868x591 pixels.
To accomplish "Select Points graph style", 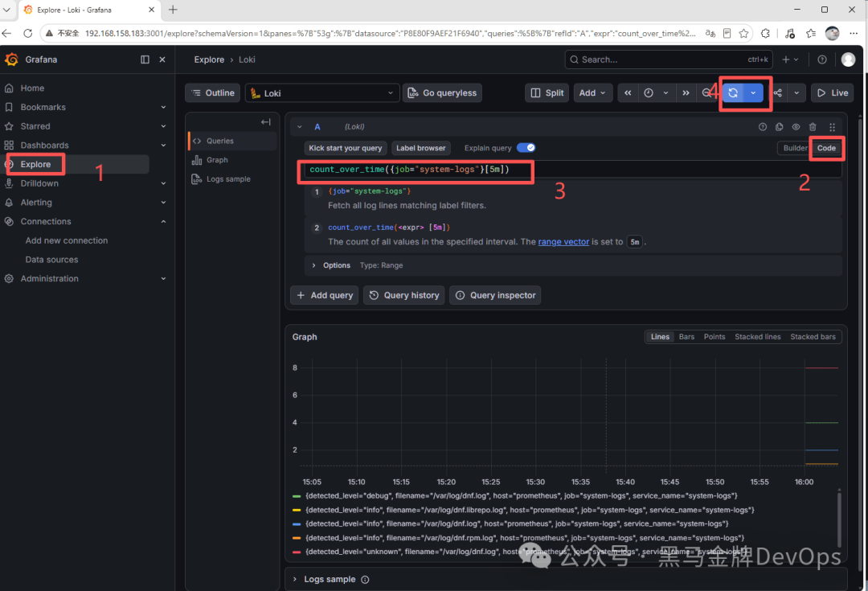I will [714, 337].
